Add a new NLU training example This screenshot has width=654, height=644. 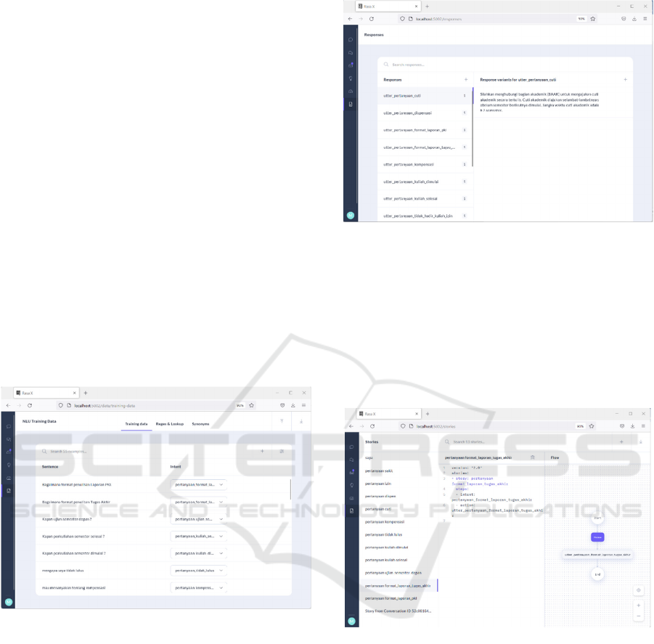click(262, 451)
